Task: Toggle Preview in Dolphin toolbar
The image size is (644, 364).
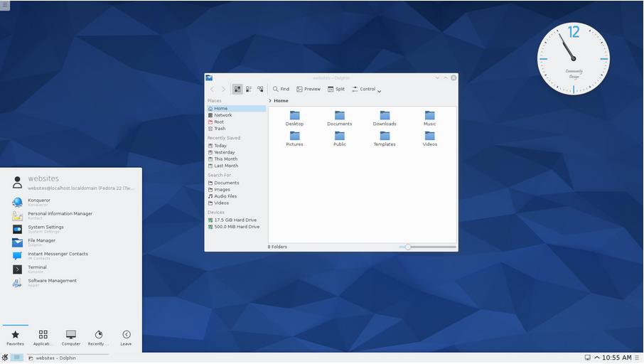Action: coord(308,89)
